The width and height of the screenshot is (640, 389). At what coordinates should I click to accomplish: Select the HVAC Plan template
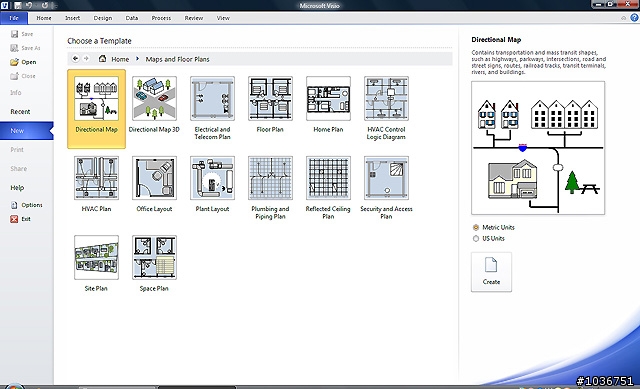[x=96, y=184]
